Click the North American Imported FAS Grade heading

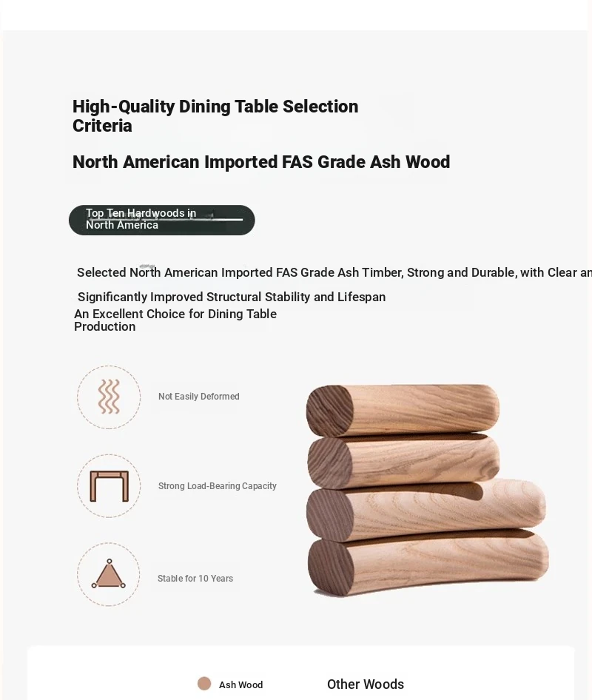coord(261,162)
